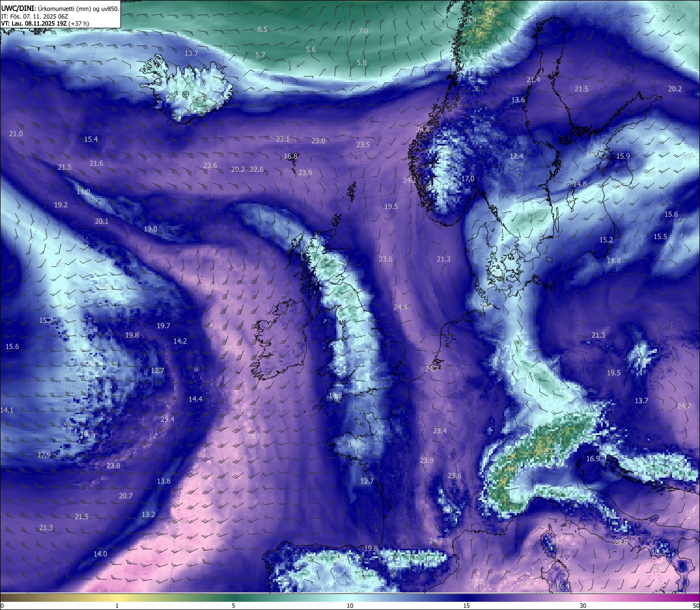The height and width of the screenshot is (610, 700).
Task: Click the map value 7.0
Action: pos(363,31)
